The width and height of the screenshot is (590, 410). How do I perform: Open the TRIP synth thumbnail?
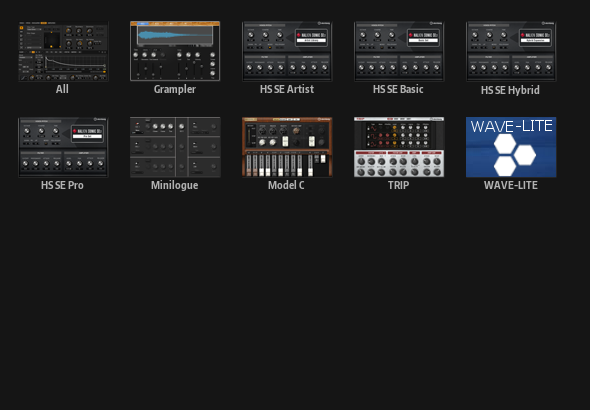[399, 147]
